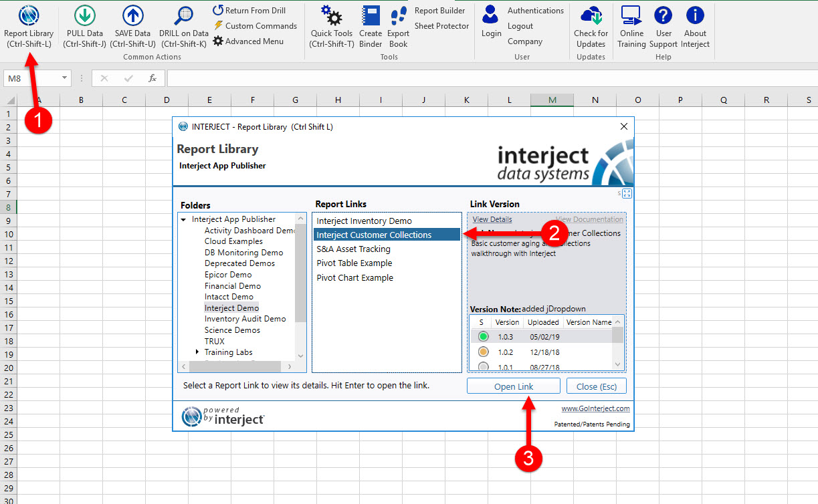This screenshot has width=818, height=504.
Task: Select the column M header
Action: [x=552, y=100]
